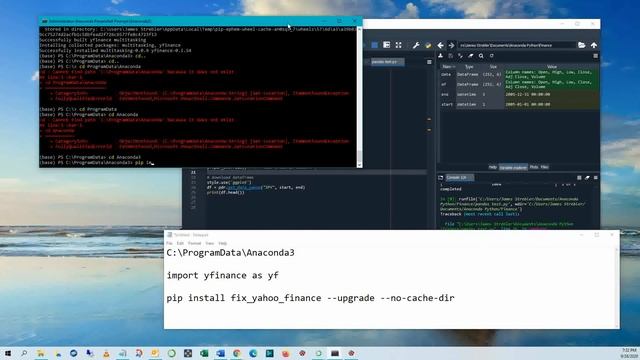The image size is (640, 360).
Task: Open Notepad View menu
Action: pyautogui.click(x=210, y=243)
